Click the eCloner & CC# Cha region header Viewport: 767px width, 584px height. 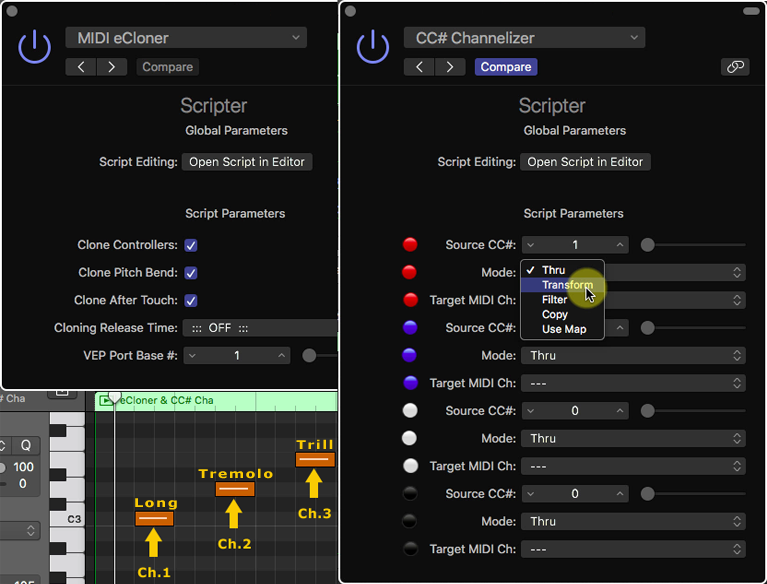point(216,401)
